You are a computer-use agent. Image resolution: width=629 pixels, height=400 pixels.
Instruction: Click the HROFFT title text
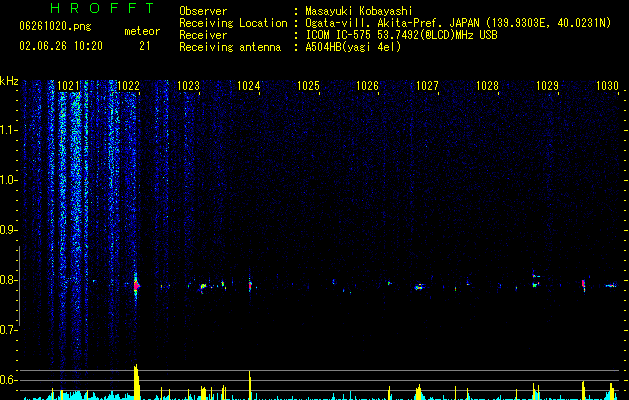pyautogui.click(x=102, y=8)
